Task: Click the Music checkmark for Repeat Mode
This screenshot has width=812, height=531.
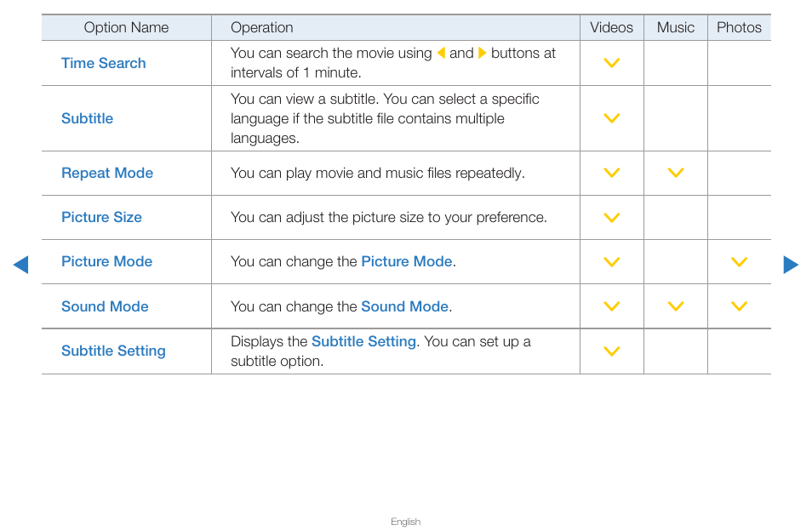Action: point(675,173)
